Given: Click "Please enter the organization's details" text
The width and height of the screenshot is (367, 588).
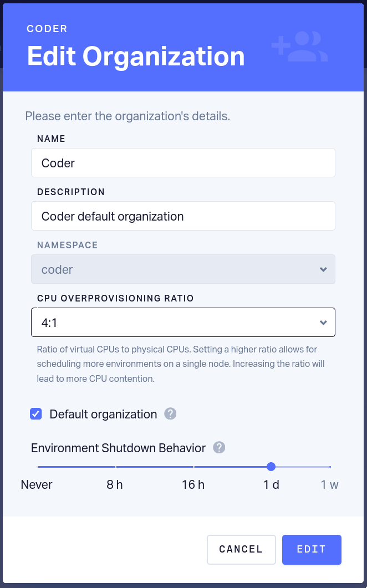Looking at the screenshot, I should (x=128, y=116).
